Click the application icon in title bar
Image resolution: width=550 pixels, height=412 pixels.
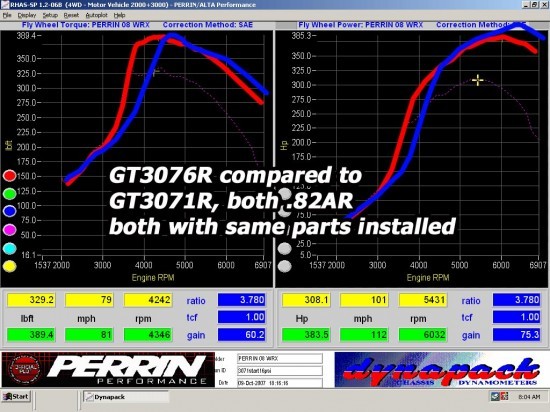[5, 5]
